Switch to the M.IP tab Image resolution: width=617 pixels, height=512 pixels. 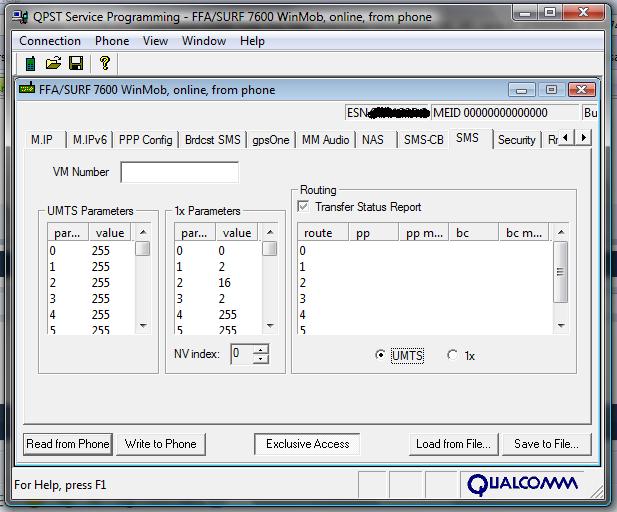pyautogui.click(x=42, y=140)
